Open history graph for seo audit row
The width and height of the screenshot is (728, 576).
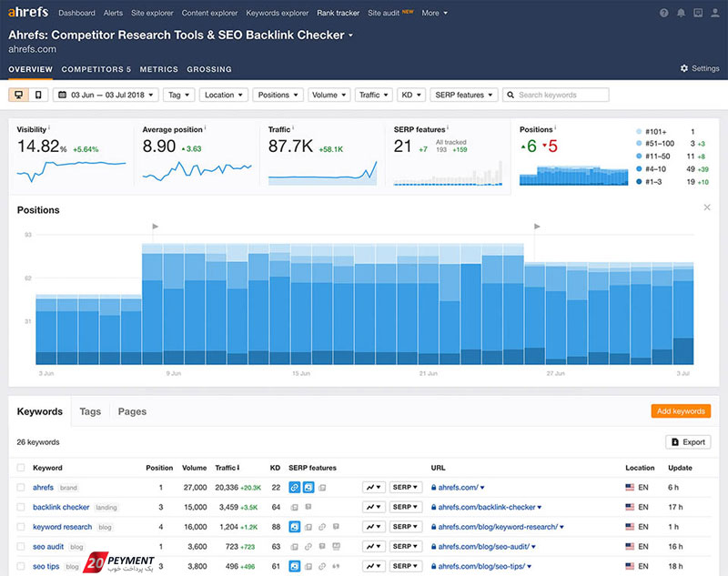373,546
